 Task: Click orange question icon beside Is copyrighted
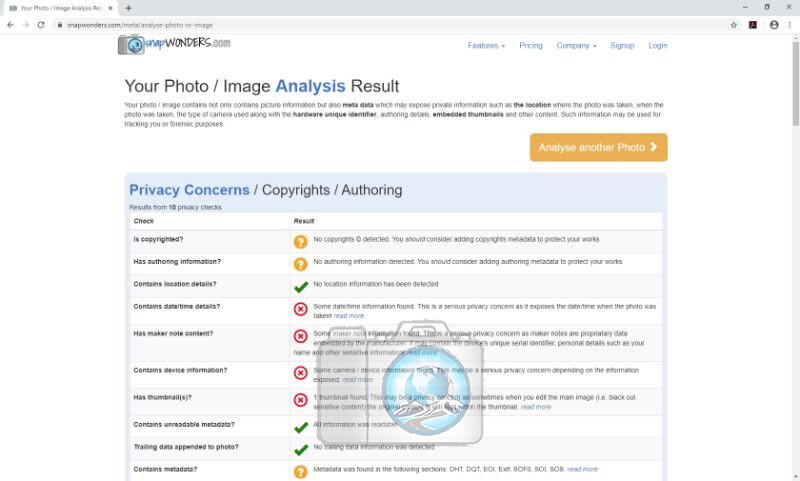301,242
